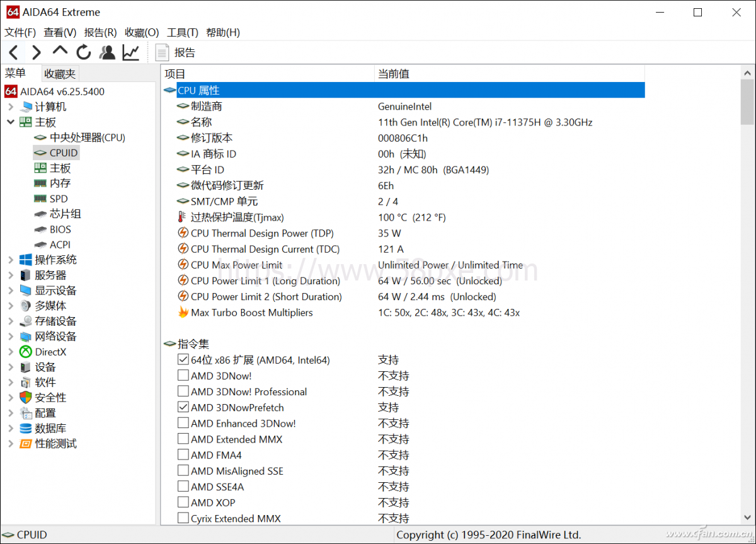Image resolution: width=756 pixels, height=544 pixels.
Task: Toggle the AMD MisAligned SSE checkbox
Action: click(x=183, y=470)
